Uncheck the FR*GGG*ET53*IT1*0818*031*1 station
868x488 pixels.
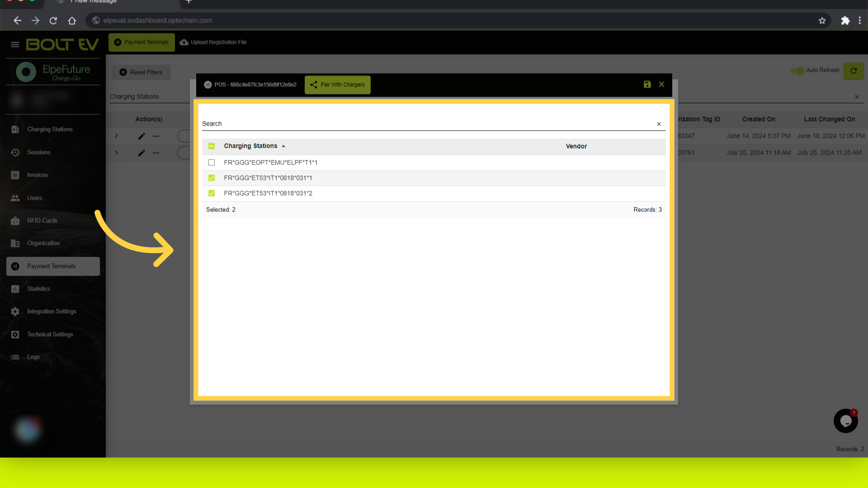click(212, 178)
